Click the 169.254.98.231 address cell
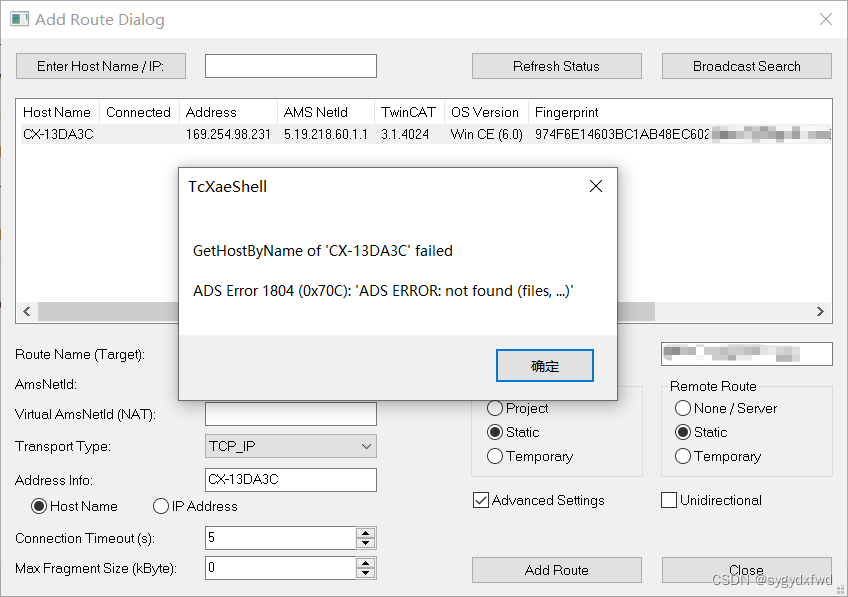 [x=228, y=134]
